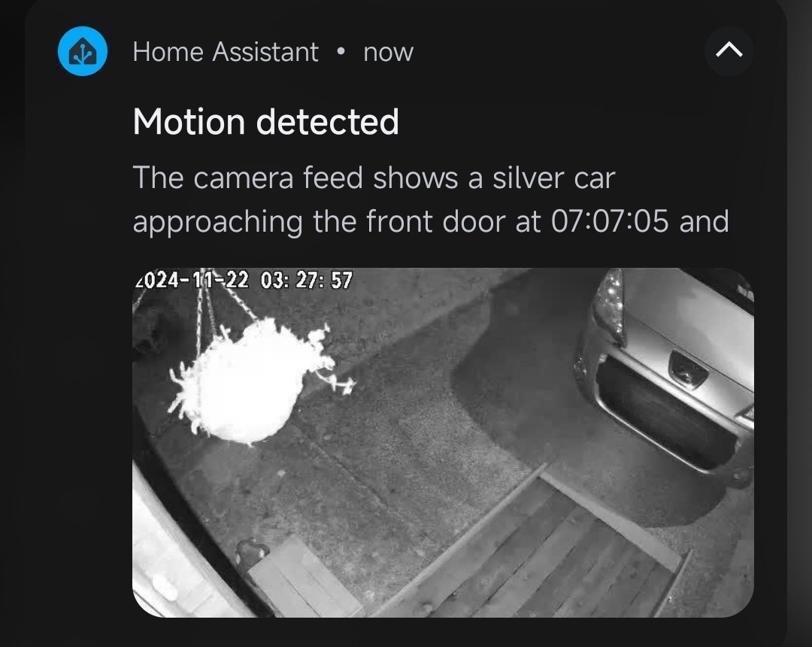Tap the notification text about silver car
812x647 pixels.
[x=431, y=199]
